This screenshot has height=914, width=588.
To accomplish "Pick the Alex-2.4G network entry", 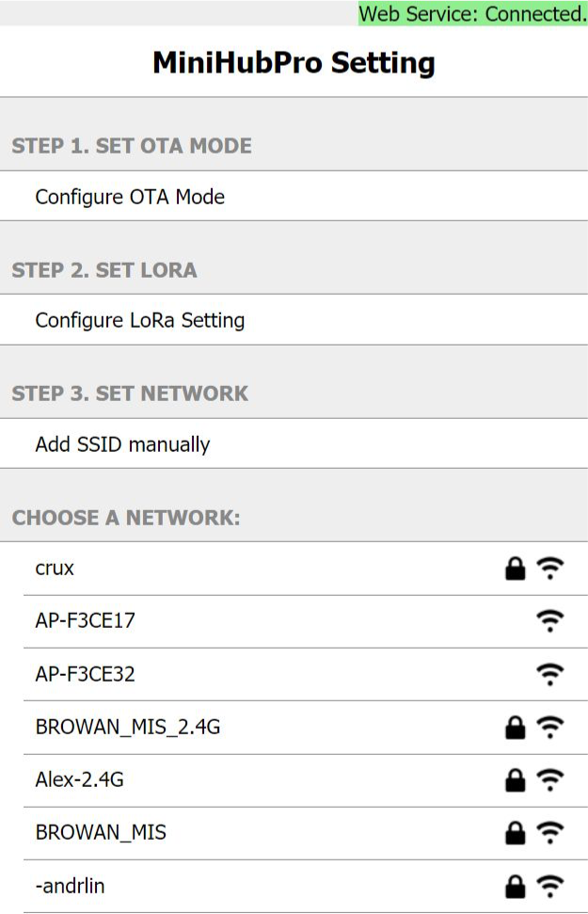I will pyautogui.click(x=306, y=780).
